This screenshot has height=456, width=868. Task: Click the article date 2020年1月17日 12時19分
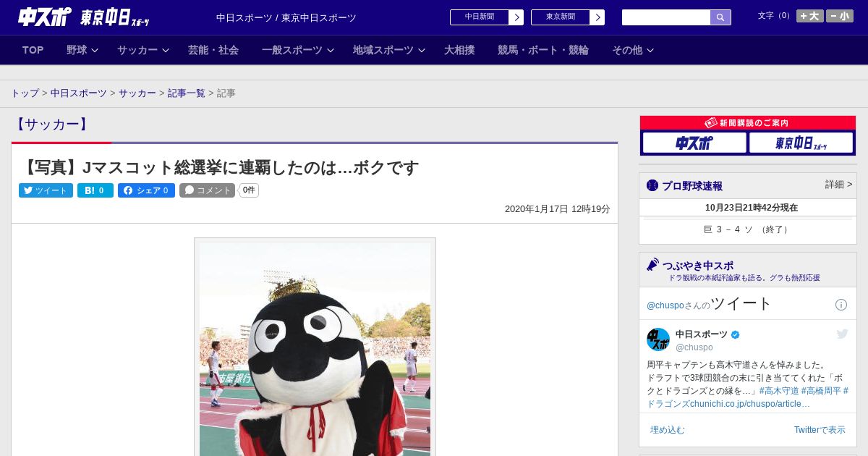pyautogui.click(x=558, y=209)
